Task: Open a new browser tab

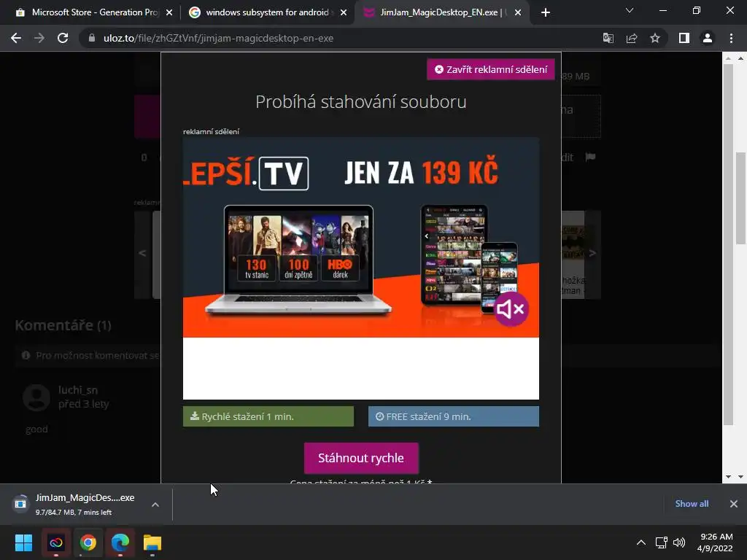Action: point(546,12)
